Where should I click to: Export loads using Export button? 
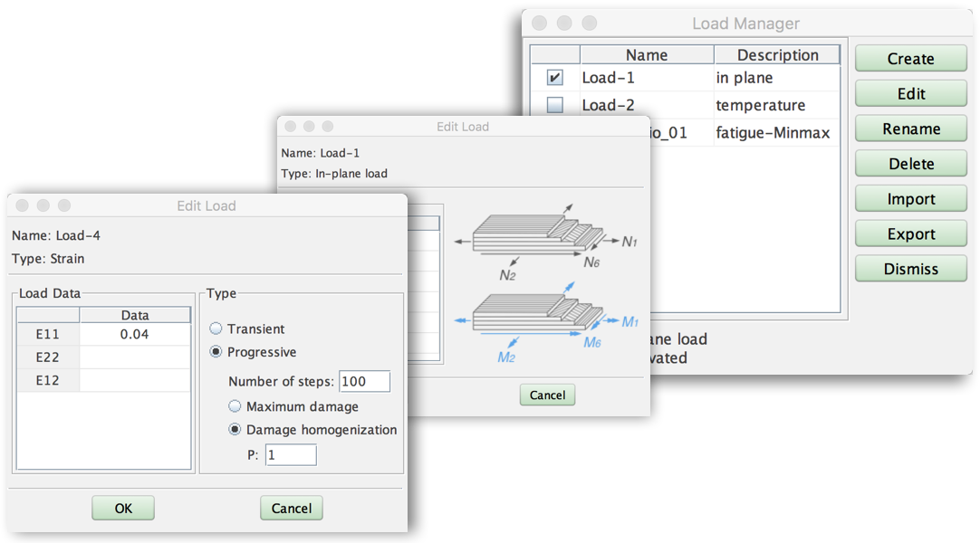tap(910, 234)
